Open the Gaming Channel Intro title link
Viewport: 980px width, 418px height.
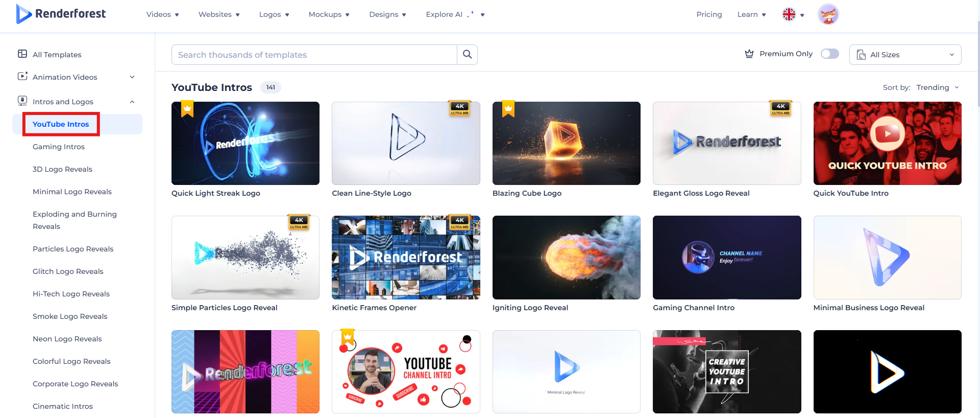[x=694, y=308]
